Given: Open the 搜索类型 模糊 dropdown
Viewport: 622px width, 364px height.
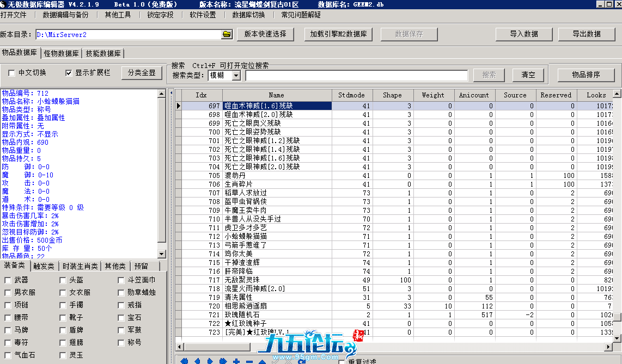Looking at the screenshot, I should point(236,76).
